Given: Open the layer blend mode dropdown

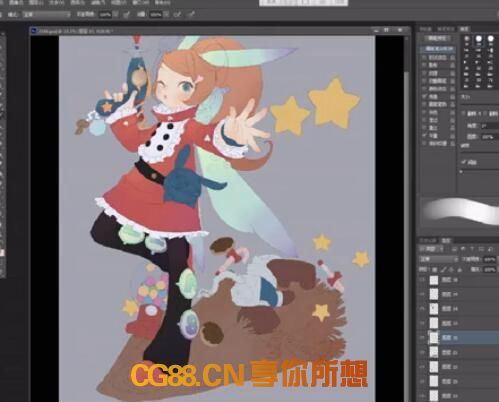Looking at the screenshot, I should point(438,259).
